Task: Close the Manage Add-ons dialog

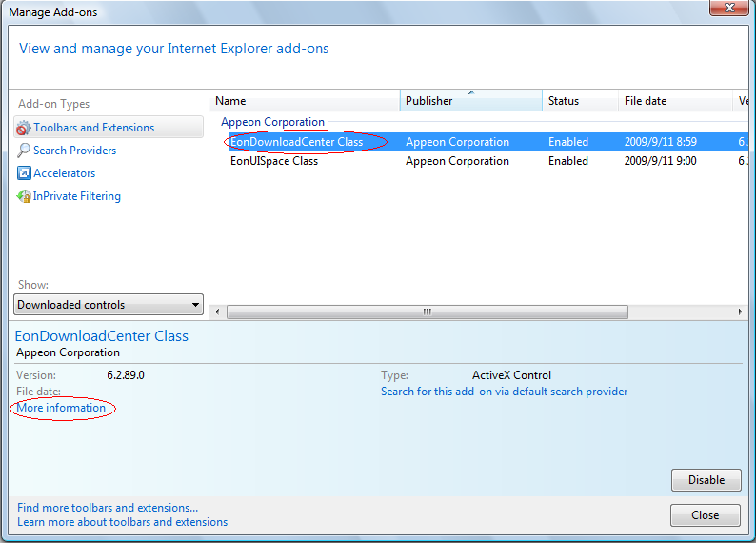Action: click(x=705, y=515)
